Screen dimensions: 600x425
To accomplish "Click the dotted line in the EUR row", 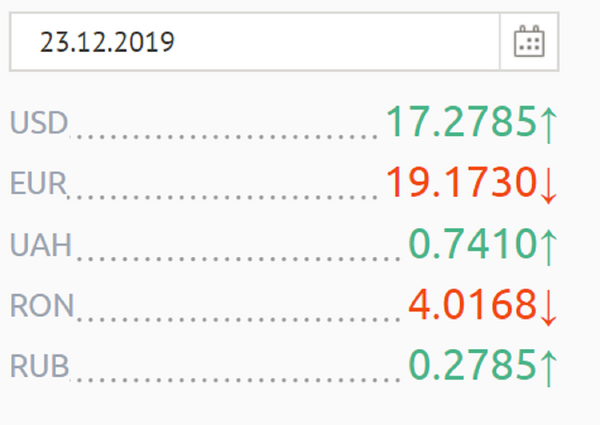I will [224, 197].
